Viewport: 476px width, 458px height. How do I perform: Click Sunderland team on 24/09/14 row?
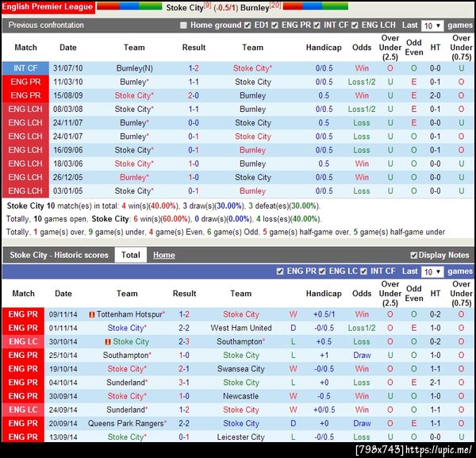[127, 410]
